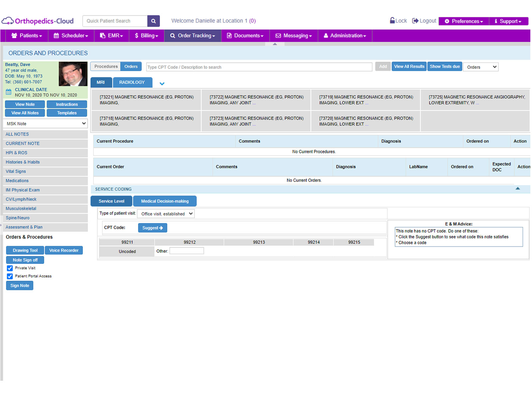Open Vital Signs section
This screenshot has width=532, height=399.
pyautogui.click(x=46, y=172)
